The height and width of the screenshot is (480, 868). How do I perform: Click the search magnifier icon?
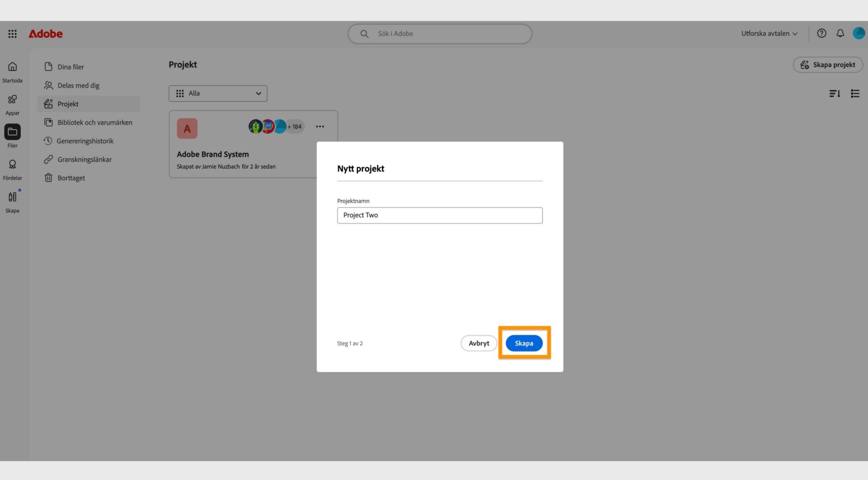364,34
